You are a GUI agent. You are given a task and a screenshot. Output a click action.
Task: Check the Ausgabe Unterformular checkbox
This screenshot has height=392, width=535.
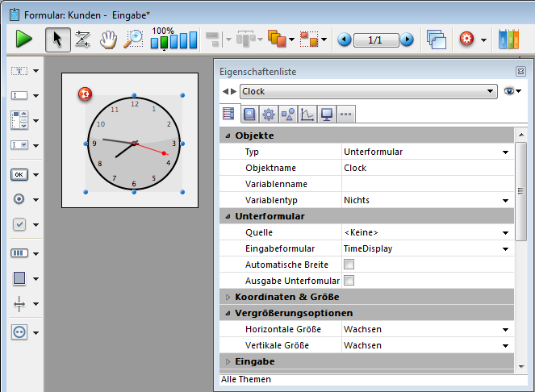(349, 281)
